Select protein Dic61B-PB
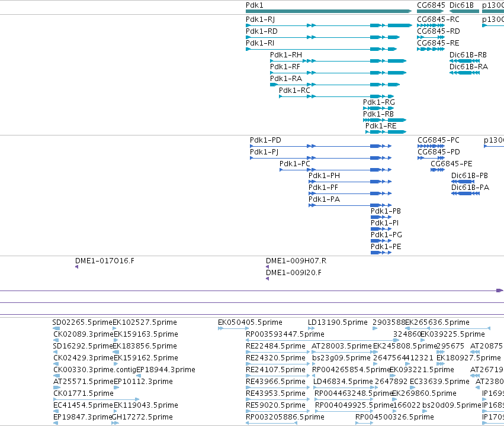The width and height of the screenshot is (504, 426). pyautogui.click(x=463, y=182)
